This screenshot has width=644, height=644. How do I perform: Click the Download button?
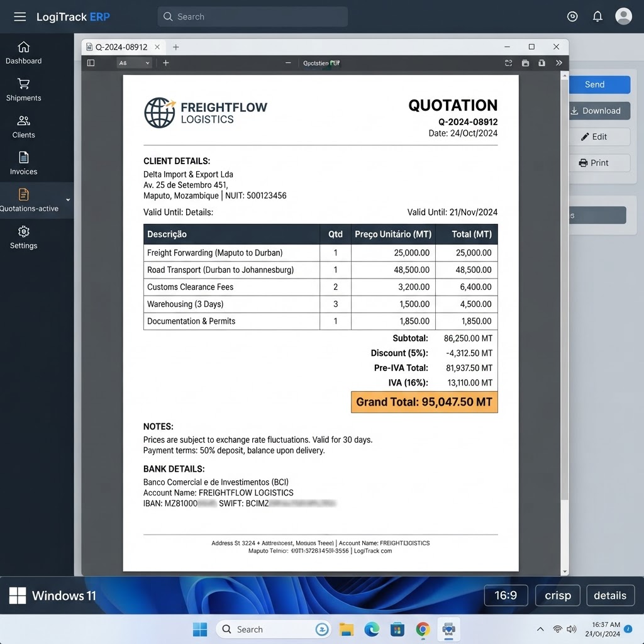pos(599,111)
